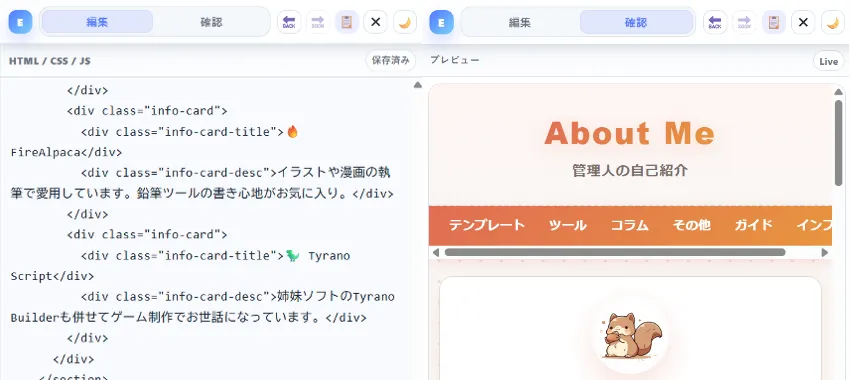Switch to the 編集 tab above the preview pane

tap(519, 22)
